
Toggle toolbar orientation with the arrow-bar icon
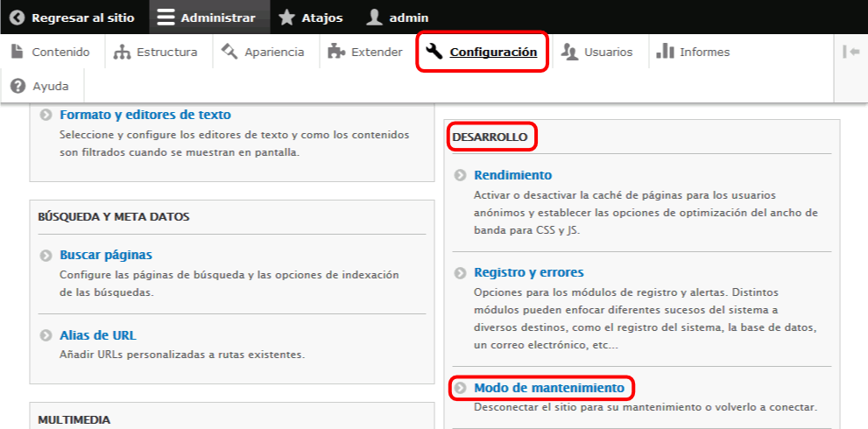click(851, 52)
